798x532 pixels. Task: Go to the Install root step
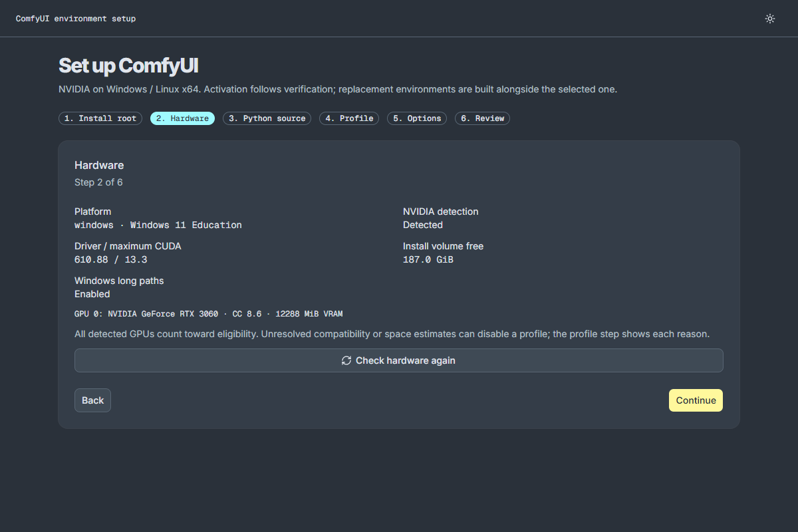100,118
